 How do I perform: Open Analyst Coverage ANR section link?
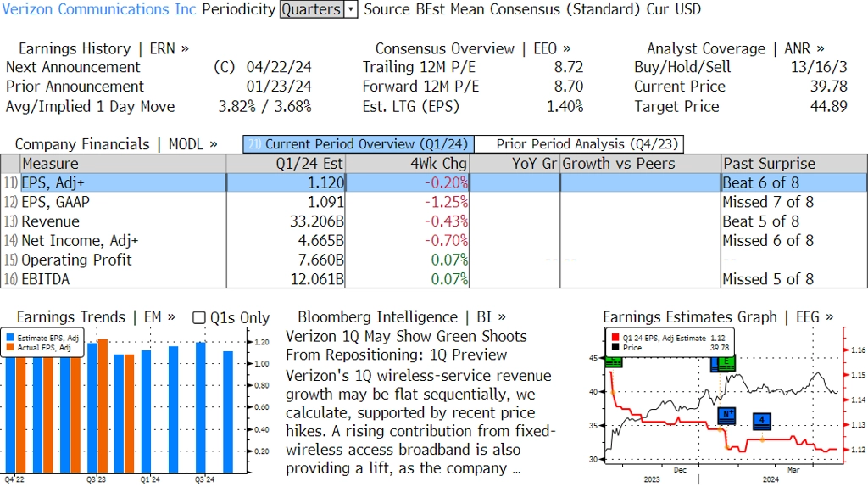point(735,48)
